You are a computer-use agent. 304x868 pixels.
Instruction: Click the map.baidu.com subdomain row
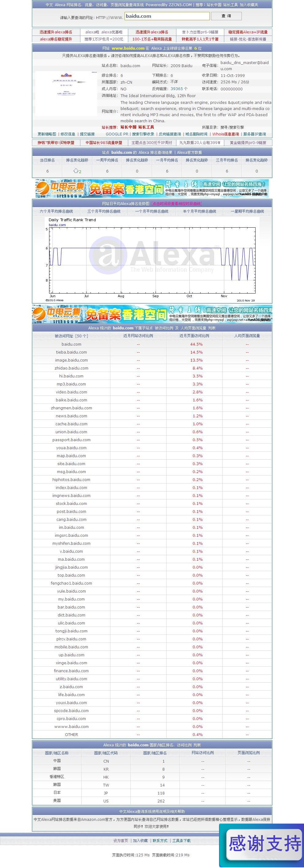tap(152, 456)
